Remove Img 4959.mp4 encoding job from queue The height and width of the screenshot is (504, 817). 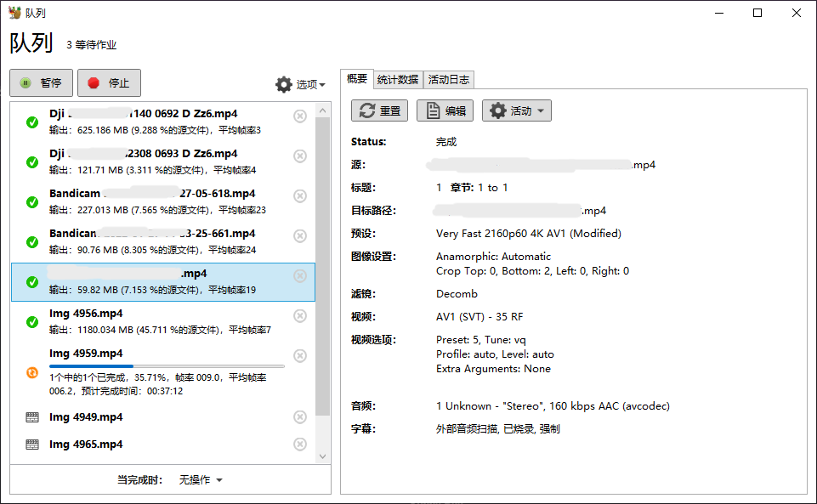300,356
